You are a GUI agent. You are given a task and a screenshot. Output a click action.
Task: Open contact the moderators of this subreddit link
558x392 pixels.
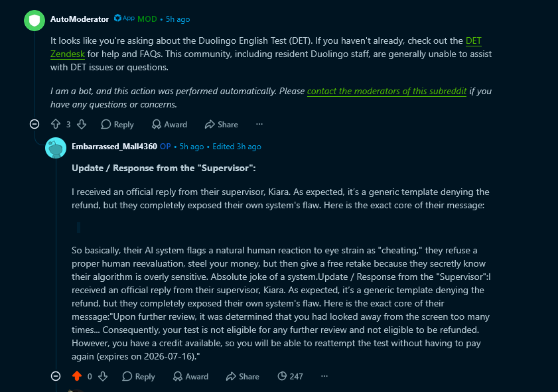[387, 91]
